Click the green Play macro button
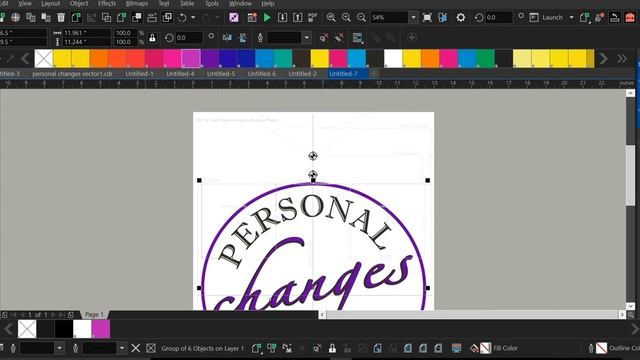Viewport: 640px width, 360px height. [x=267, y=17]
